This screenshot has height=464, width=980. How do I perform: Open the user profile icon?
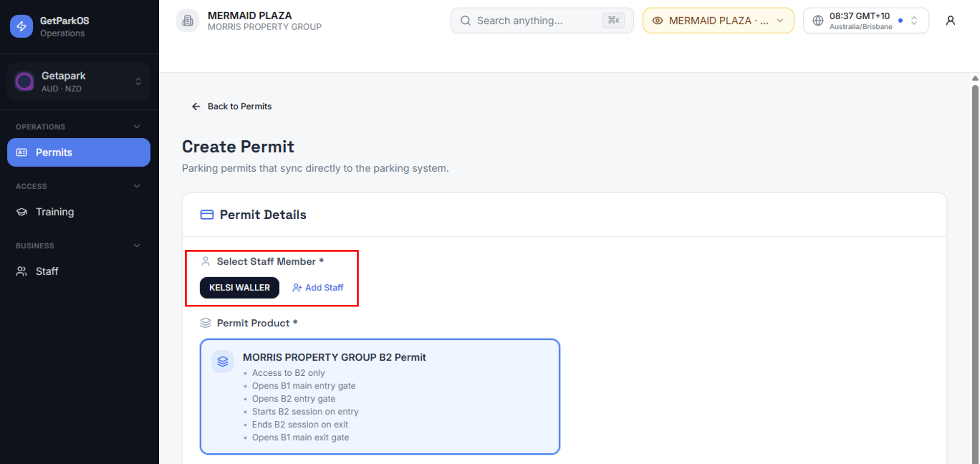950,21
